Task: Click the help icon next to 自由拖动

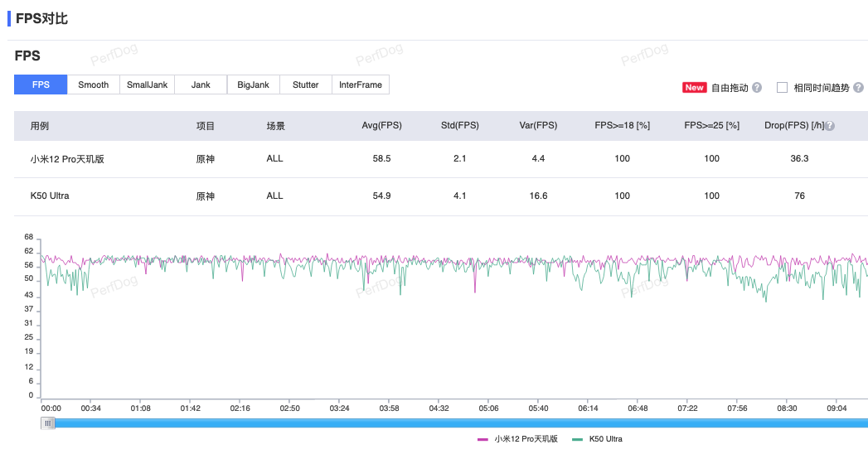Action: 757,87
